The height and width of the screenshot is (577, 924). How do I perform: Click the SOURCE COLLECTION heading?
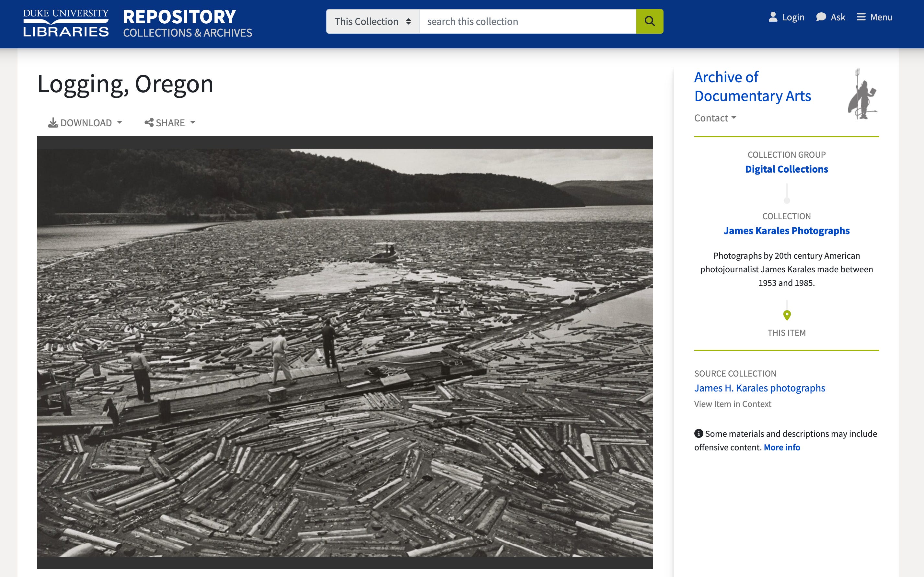(x=735, y=374)
